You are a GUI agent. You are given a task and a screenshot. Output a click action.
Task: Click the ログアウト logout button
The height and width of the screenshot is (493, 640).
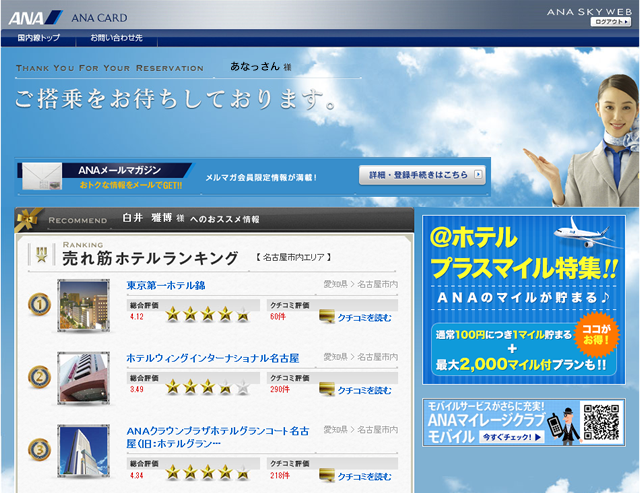click(x=611, y=22)
